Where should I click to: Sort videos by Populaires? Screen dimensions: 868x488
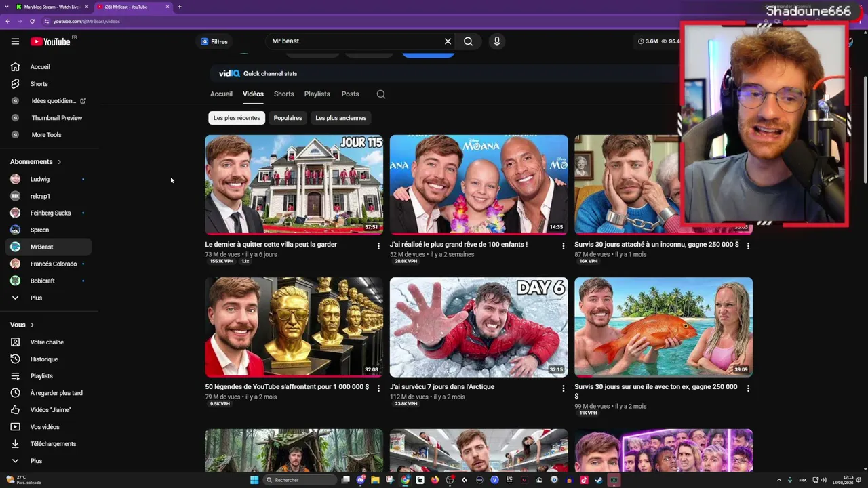pyautogui.click(x=288, y=118)
